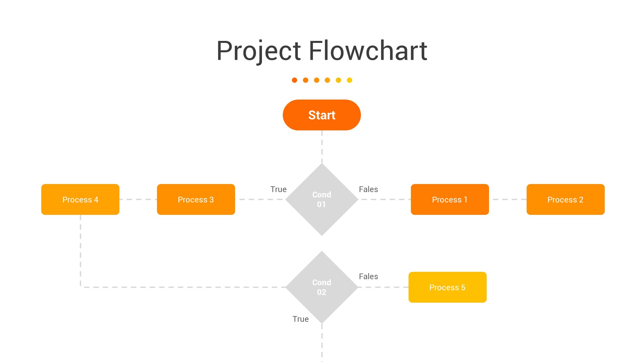Click on Process 4 orange block

81,199
